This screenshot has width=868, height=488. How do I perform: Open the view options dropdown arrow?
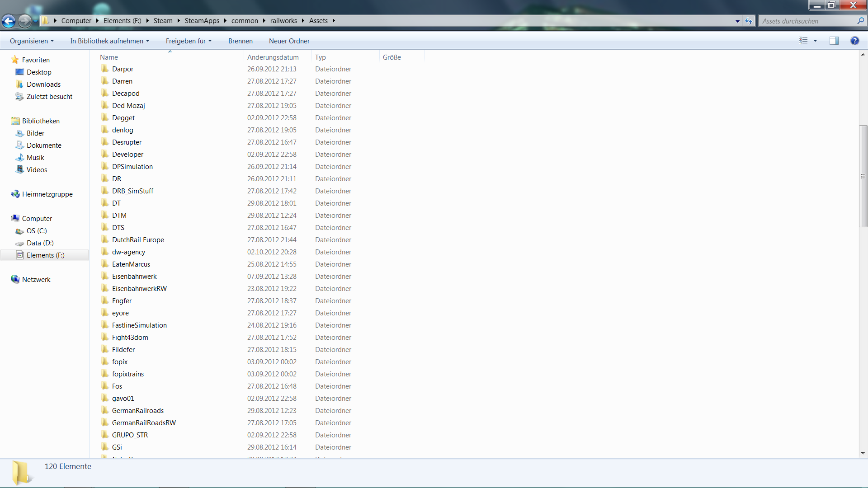(x=816, y=41)
